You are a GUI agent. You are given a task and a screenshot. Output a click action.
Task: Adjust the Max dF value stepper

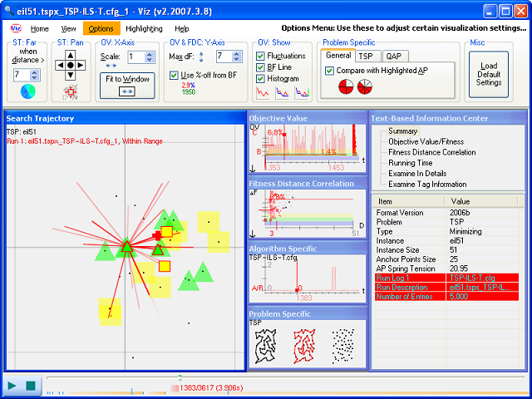[x=237, y=57]
